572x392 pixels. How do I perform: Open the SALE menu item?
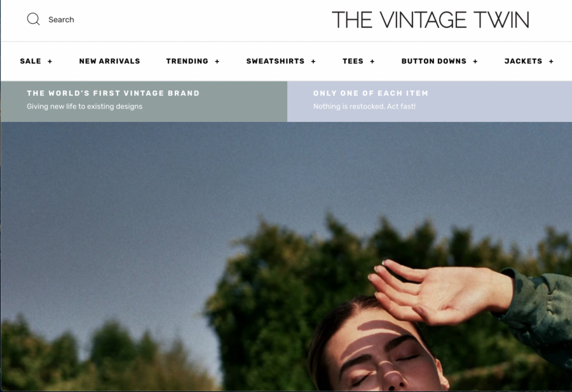coord(31,61)
